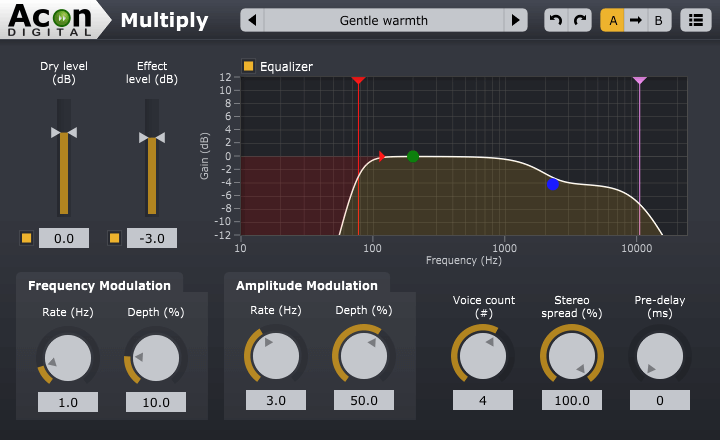
Task: Click the Frequency Modulation Rate knob
Action: coord(68,358)
